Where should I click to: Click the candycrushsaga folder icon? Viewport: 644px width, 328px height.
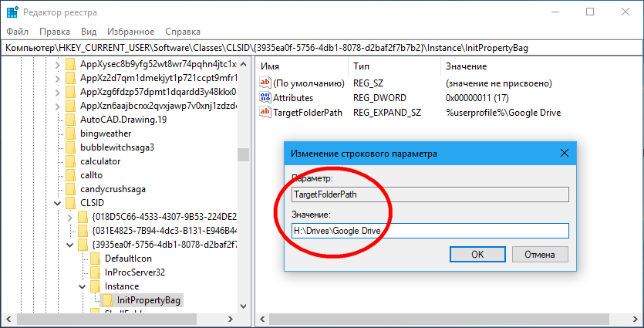point(69,189)
